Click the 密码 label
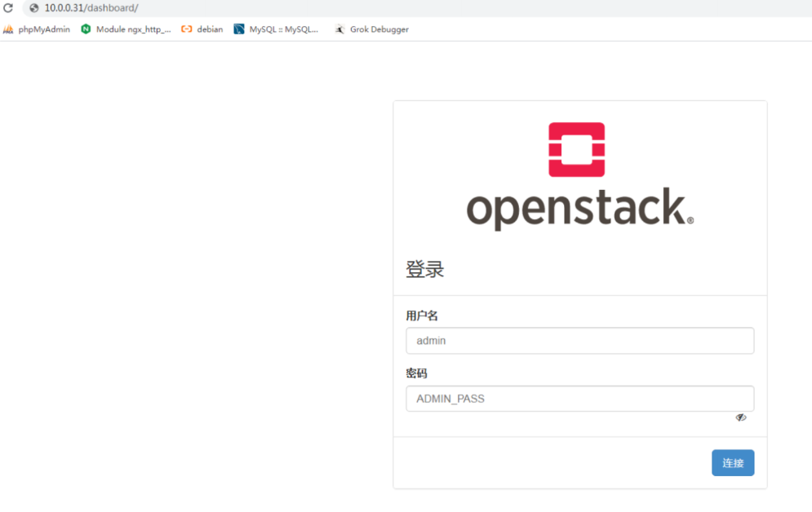This screenshot has height=512, width=812. (416, 373)
